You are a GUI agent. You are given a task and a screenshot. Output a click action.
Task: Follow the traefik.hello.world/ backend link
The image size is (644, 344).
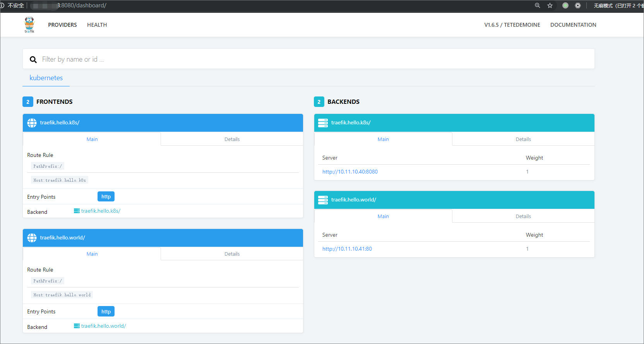(103, 326)
